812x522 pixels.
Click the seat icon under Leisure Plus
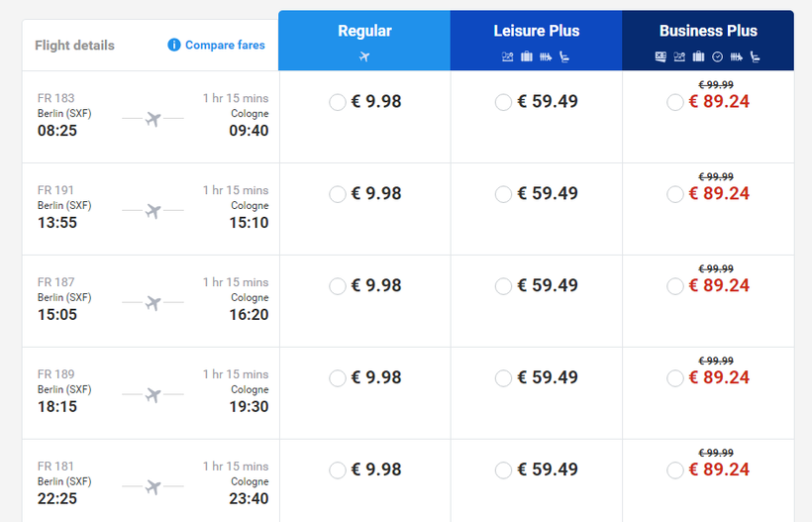[x=564, y=56]
